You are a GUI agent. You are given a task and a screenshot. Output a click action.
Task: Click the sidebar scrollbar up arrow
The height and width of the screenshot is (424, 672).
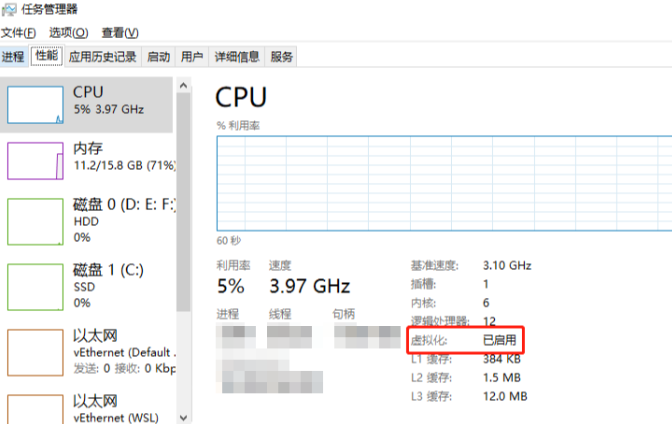click(183, 87)
